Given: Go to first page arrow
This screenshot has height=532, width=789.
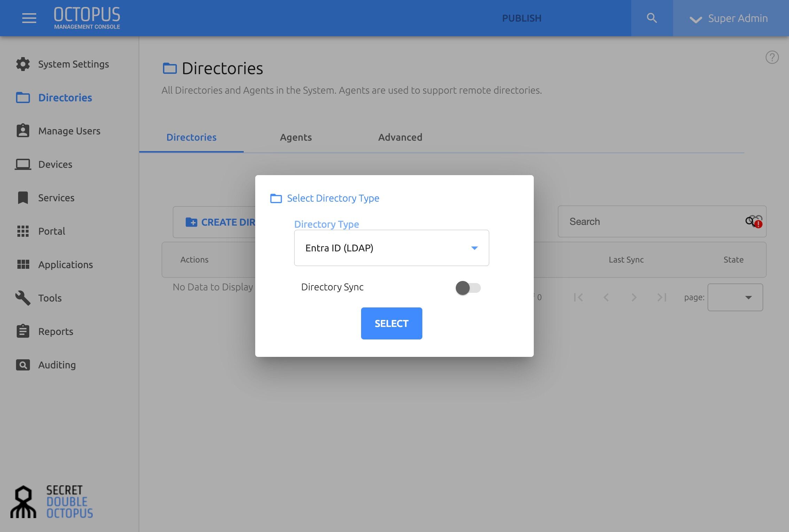Looking at the screenshot, I should click(x=578, y=297).
